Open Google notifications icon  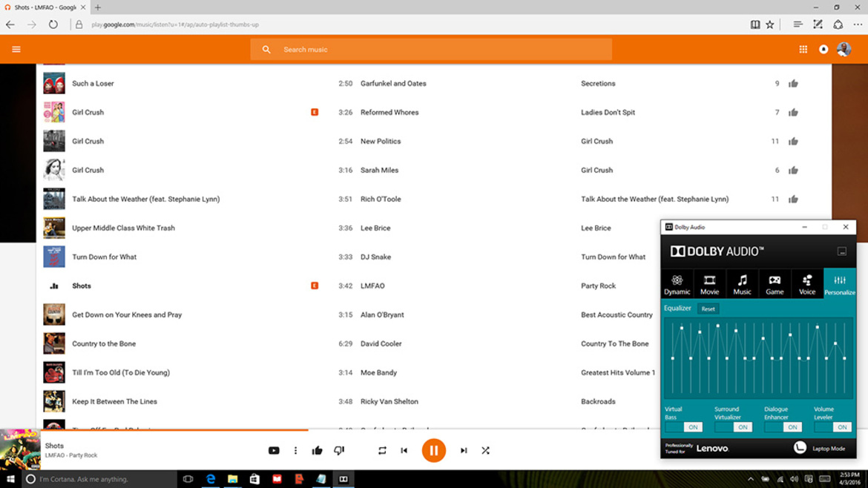click(823, 49)
